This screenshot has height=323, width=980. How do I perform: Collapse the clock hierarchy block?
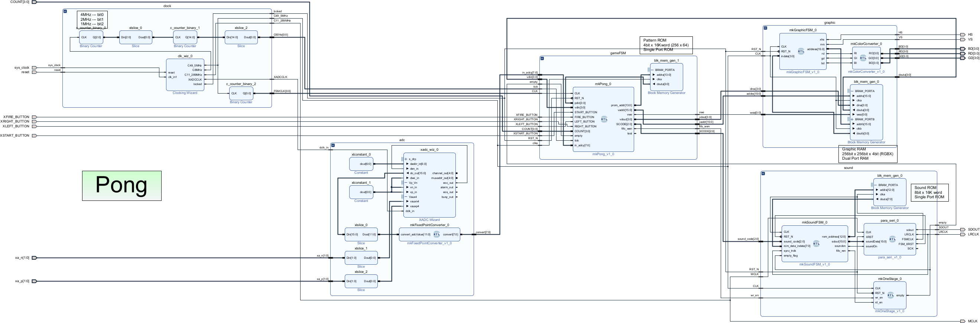tap(65, 12)
